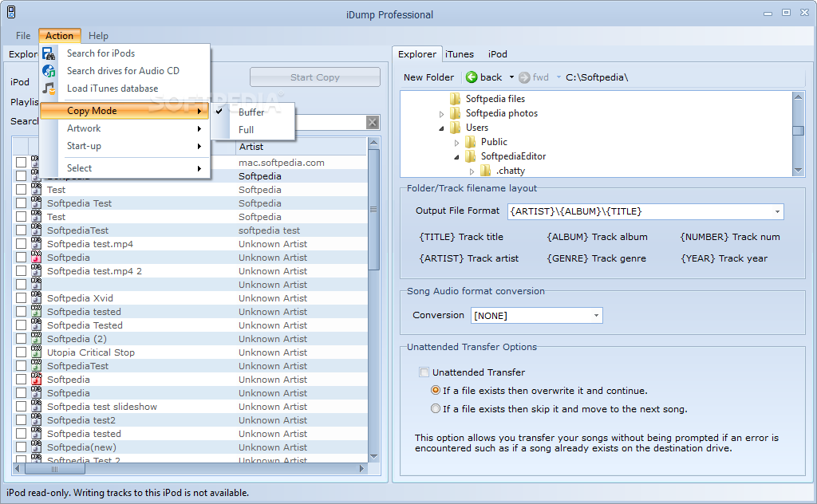Open the Start-up submenu
The width and height of the screenshot is (817, 504).
124,146
